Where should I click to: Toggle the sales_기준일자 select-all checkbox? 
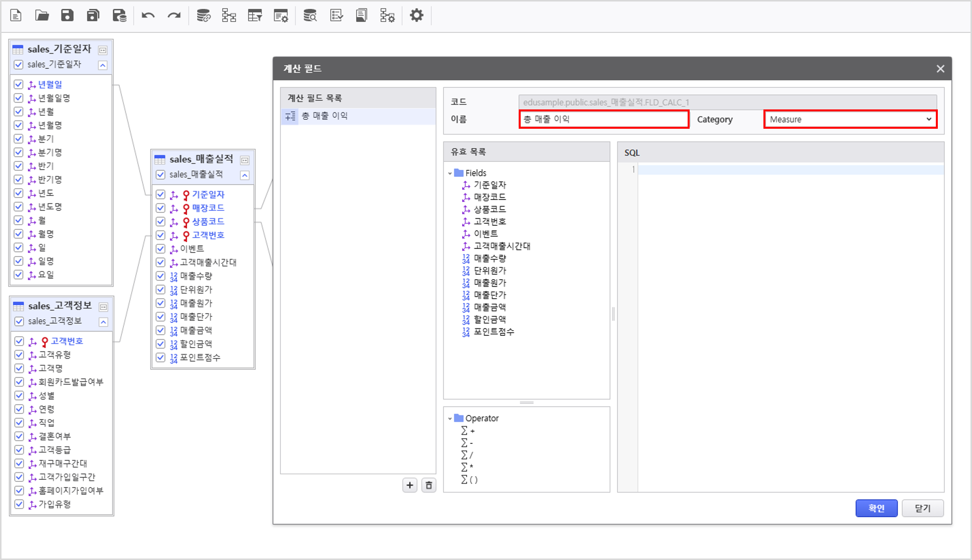click(x=18, y=64)
